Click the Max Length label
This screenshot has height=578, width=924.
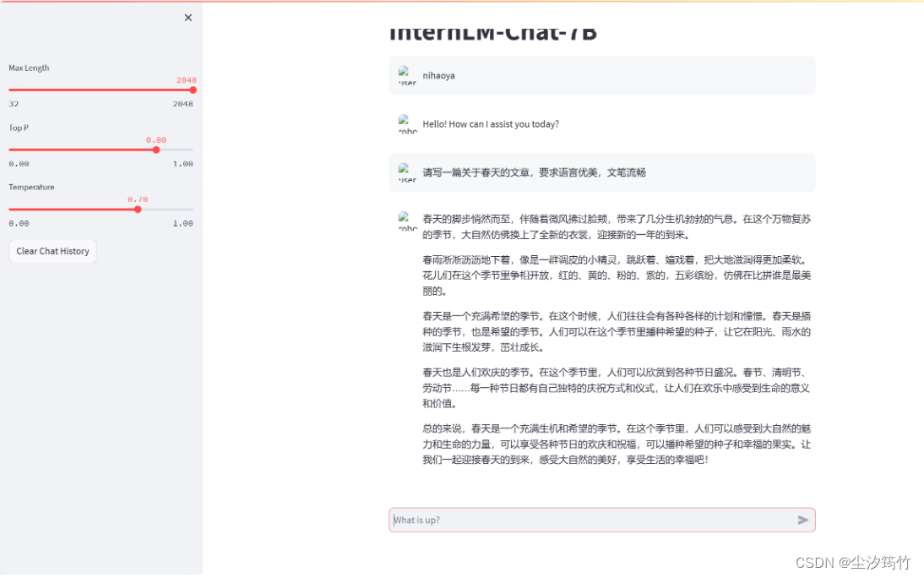tap(29, 68)
